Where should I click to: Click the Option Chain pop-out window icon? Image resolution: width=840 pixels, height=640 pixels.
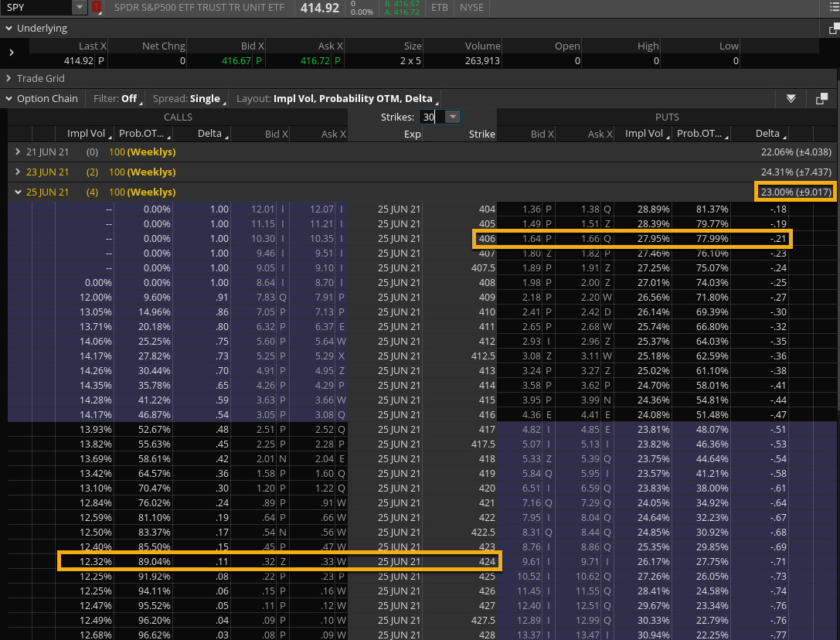(821, 99)
